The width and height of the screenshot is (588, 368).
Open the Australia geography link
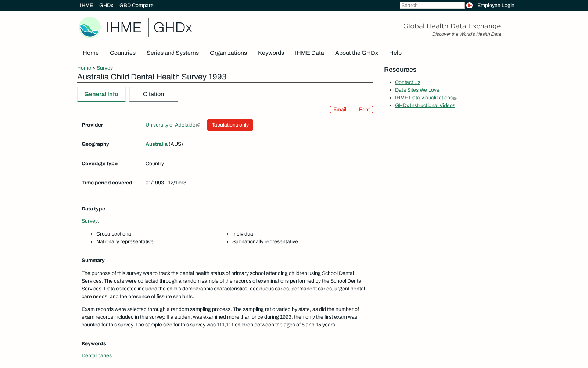157,144
